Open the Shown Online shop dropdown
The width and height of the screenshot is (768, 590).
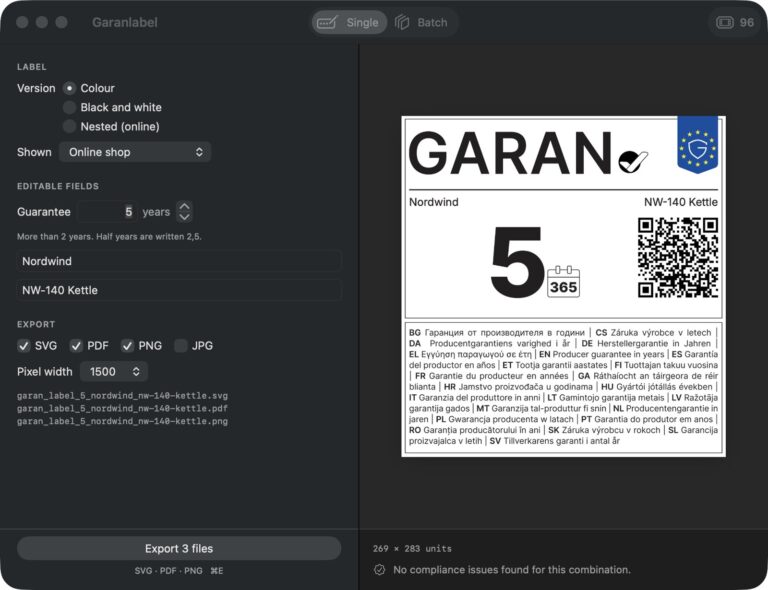[x=135, y=152]
